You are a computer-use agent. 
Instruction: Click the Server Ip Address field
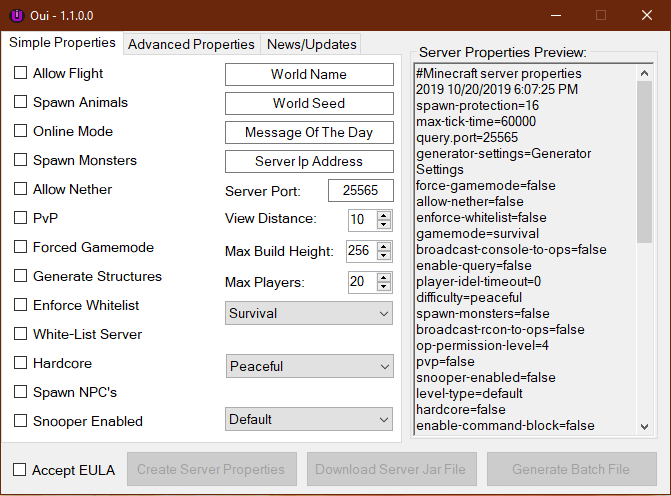click(x=309, y=161)
